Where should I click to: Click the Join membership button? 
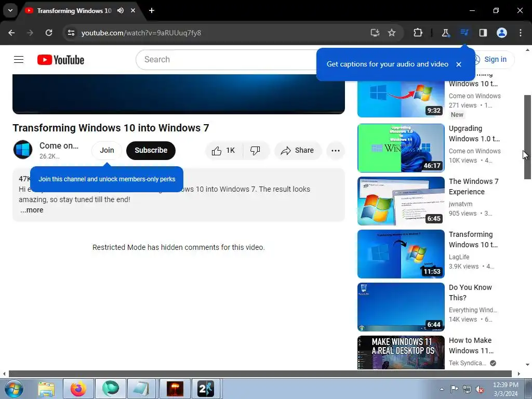(x=107, y=150)
